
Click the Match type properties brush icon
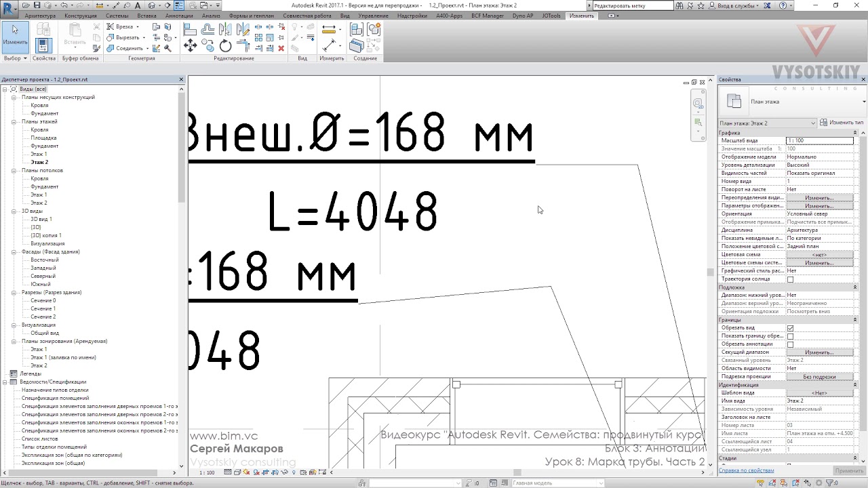(96, 48)
